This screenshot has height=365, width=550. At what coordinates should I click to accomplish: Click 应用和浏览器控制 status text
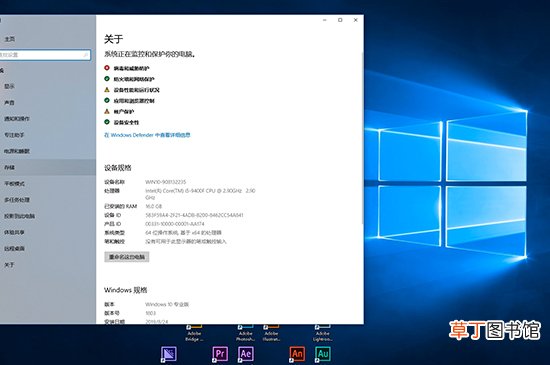[x=134, y=101]
